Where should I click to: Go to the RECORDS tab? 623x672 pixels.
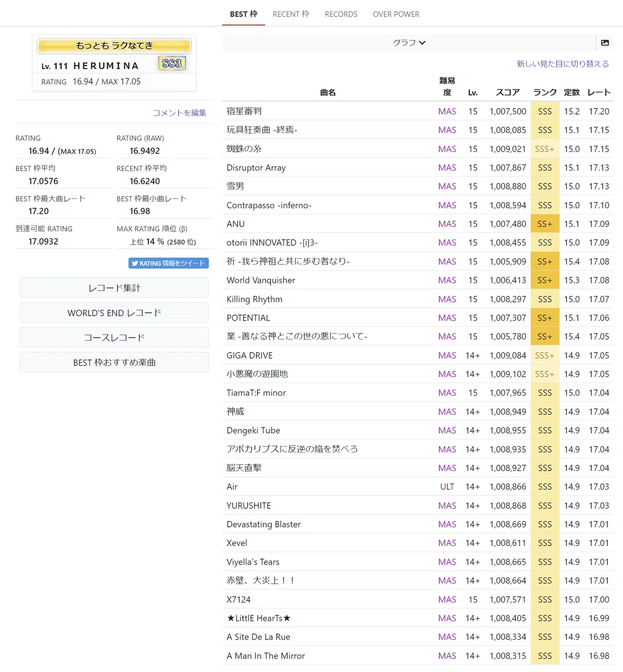pyautogui.click(x=341, y=14)
